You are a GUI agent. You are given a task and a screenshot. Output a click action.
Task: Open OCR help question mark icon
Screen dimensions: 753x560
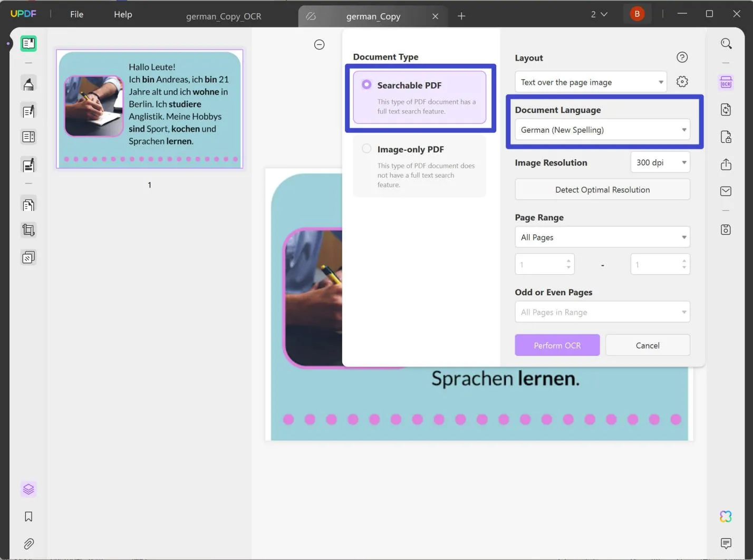coord(682,57)
